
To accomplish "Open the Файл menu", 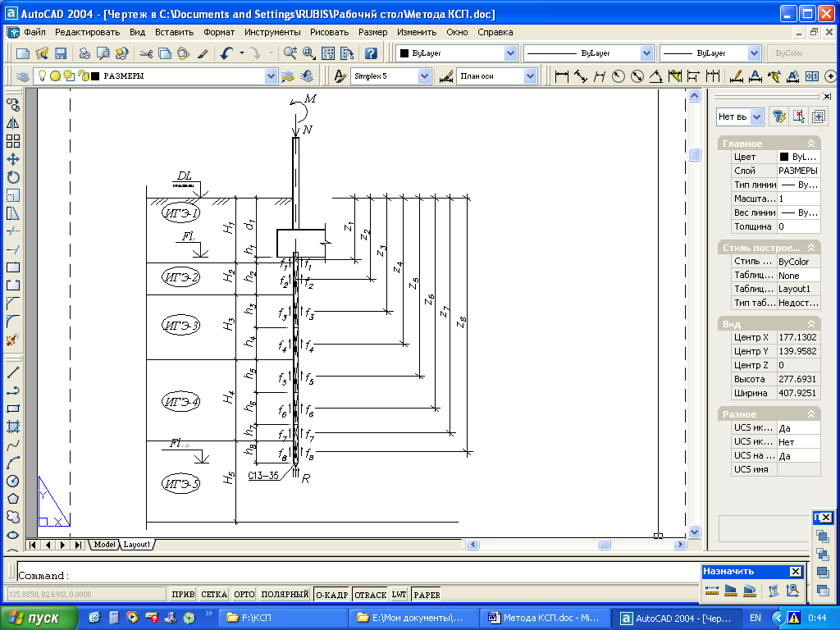I will 34,32.
